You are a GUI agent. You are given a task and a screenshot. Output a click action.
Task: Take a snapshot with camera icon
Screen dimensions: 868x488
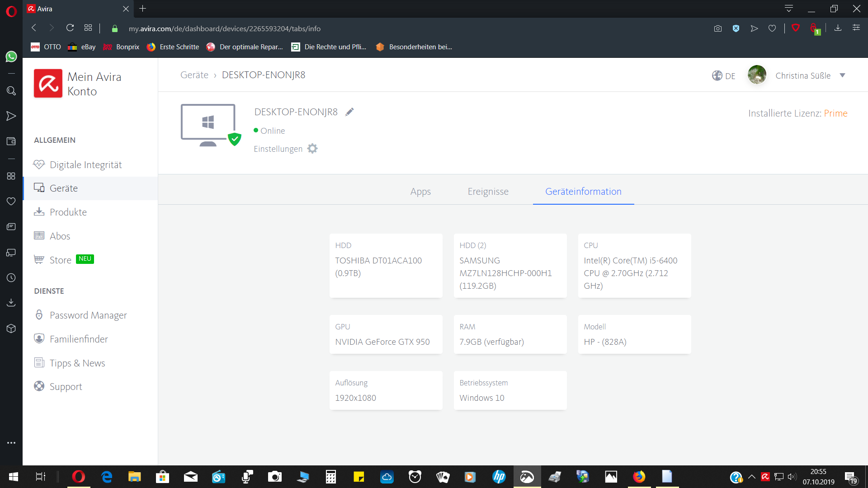click(718, 28)
